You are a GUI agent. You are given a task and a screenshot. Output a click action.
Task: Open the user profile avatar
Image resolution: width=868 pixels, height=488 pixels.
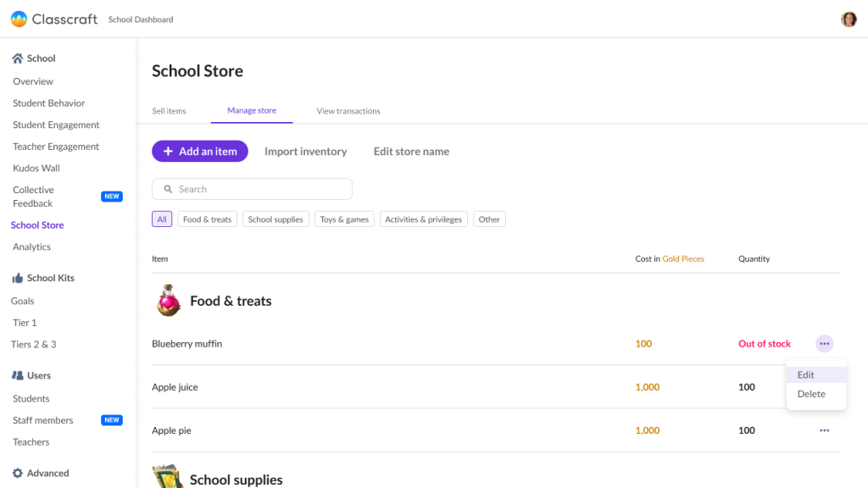848,19
